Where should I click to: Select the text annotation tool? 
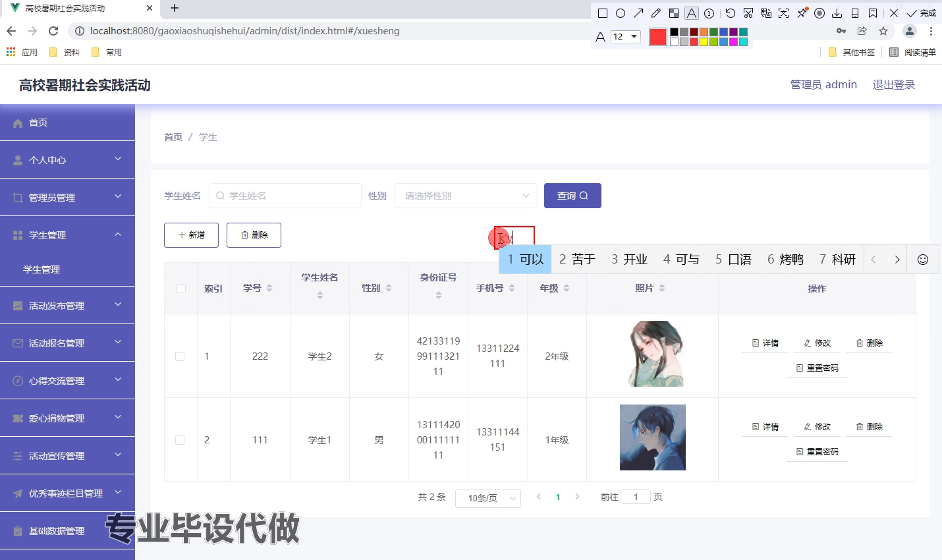(x=692, y=13)
